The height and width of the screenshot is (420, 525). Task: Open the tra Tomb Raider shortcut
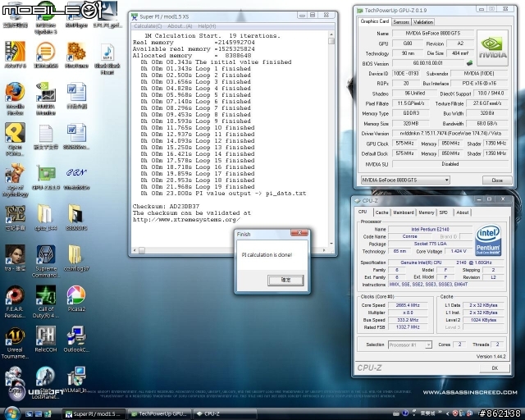tap(15, 258)
